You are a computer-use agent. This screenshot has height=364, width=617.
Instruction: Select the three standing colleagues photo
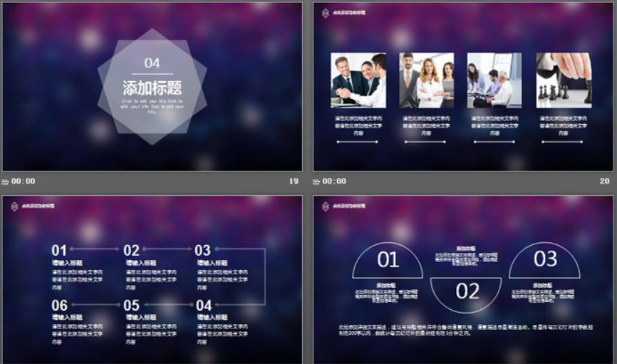click(x=426, y=80)
